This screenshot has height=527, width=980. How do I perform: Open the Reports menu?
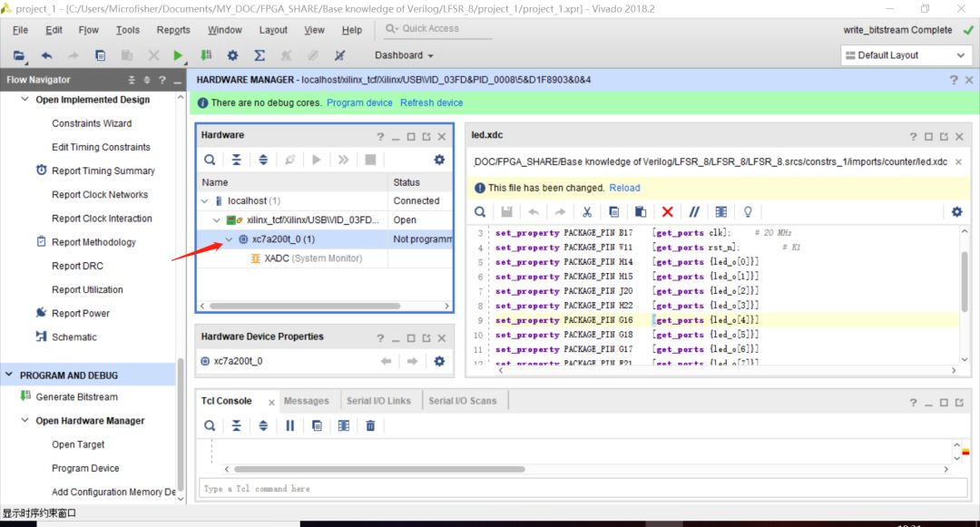tap(173, 29)
